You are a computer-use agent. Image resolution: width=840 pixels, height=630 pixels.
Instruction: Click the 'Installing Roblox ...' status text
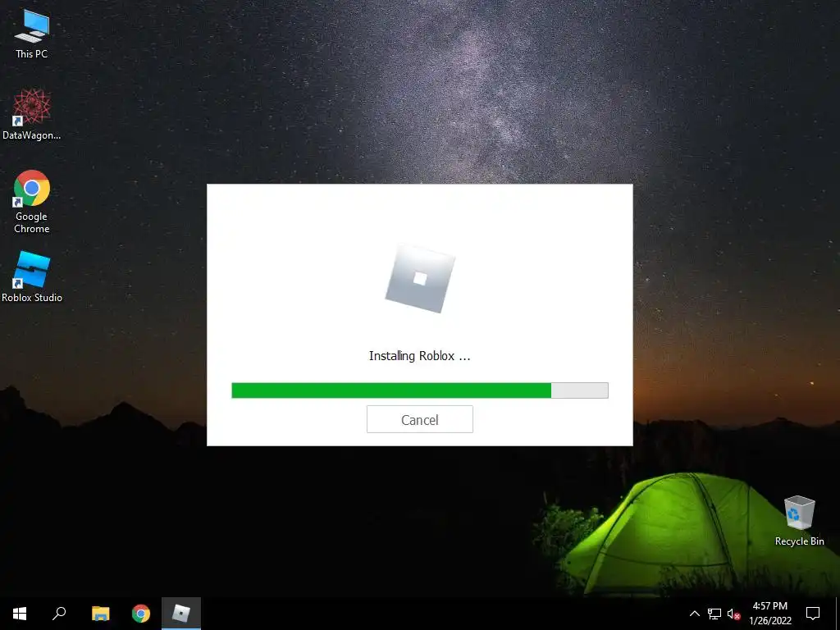(x=419, y=356)
